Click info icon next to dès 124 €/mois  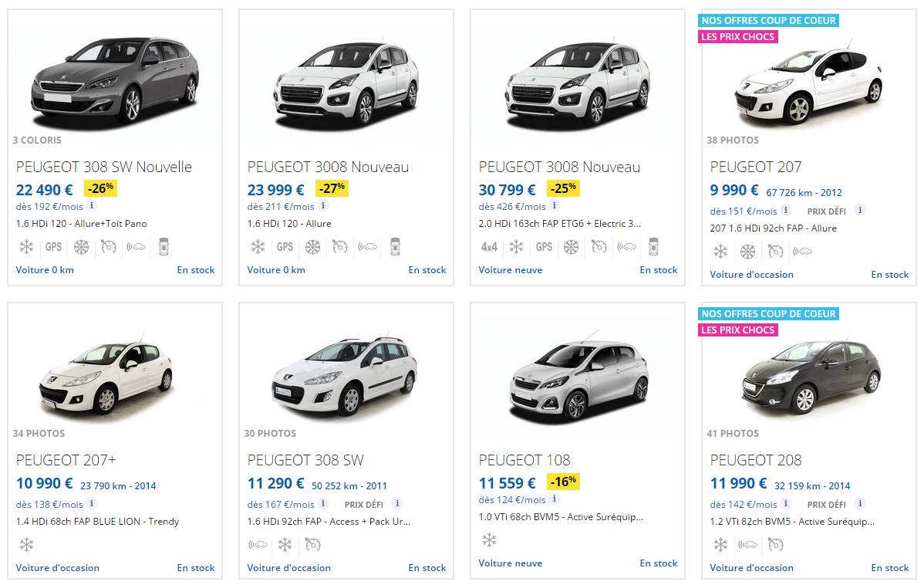pos(555,499)
